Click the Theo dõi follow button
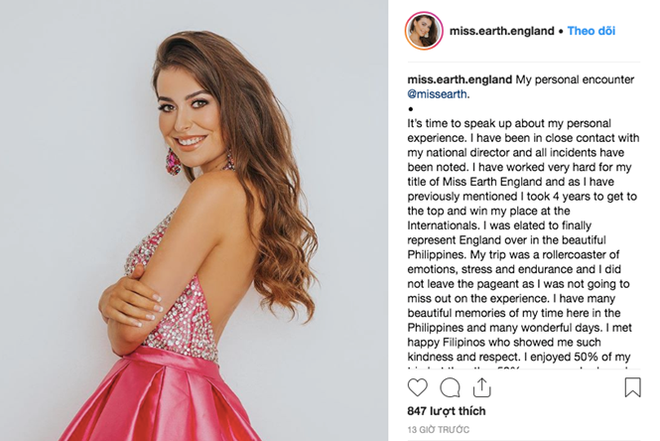The image size is (660, 441). [591, 31]
